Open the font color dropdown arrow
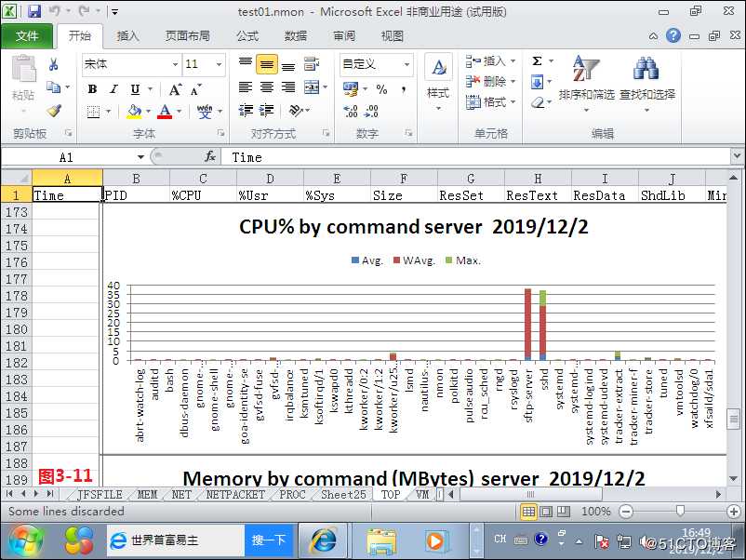The height and width of the screenshot is (560, 746). tap(180, 112)
